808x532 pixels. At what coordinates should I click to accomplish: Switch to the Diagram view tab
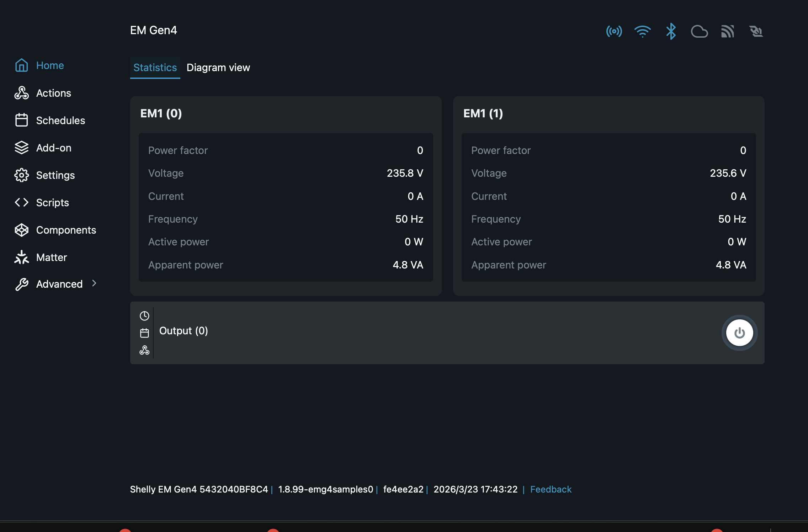pyautogui.click(x=218, y=68)
